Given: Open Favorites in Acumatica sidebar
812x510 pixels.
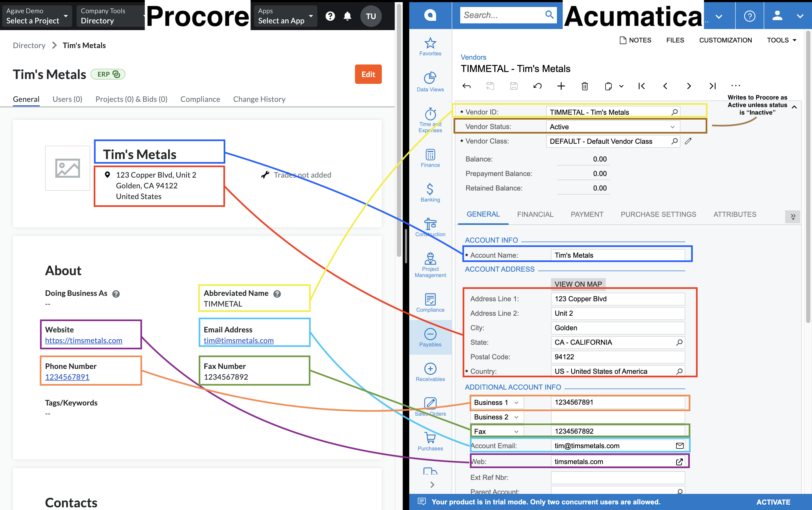Looking at the screenshot, I should [x=430, y=46].
